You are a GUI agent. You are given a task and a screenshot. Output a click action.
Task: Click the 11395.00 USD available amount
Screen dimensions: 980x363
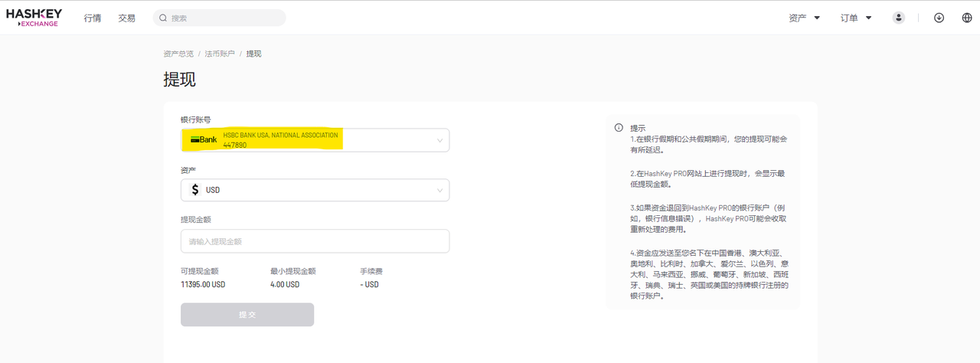[x=203, y=284]
